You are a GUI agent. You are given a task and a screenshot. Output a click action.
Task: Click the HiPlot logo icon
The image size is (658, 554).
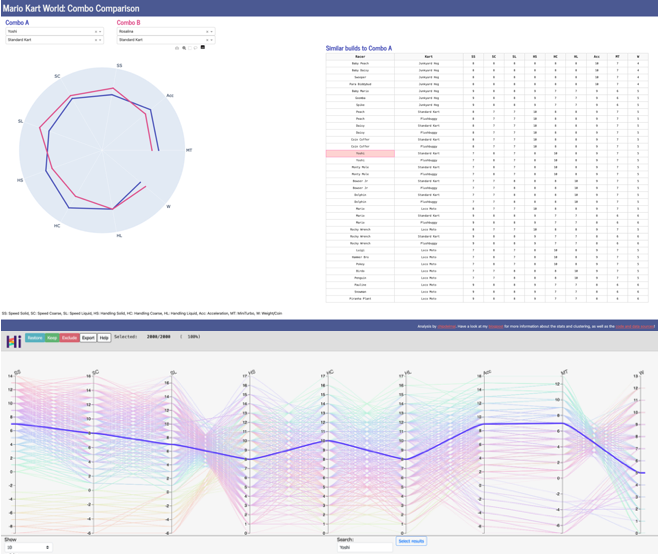click(x=14, y=339)
